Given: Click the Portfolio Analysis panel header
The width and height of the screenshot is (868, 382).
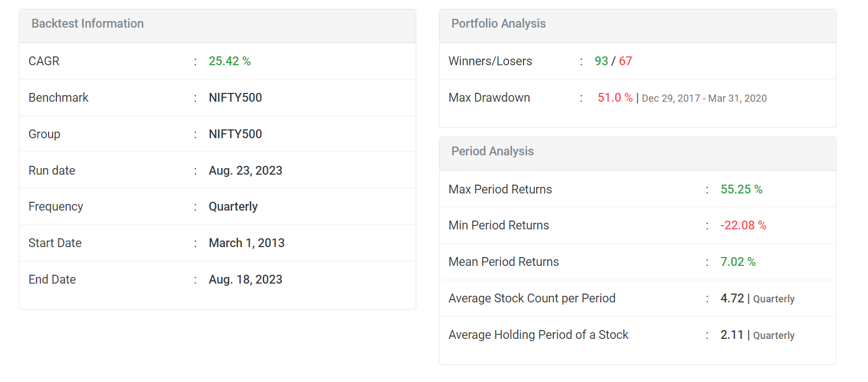Looking at the screenshot, I should (498, 24).
